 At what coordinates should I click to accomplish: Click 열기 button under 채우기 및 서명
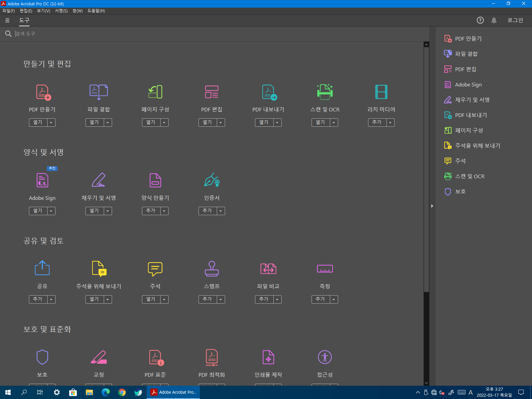click(x=94, y=211)
